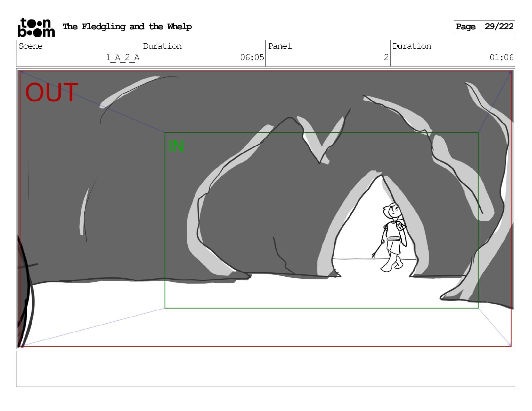Click the empty notes box under the panel
The width and height of the screenshot is (532, 411).
pyautogui.click(x=265, y=369)
